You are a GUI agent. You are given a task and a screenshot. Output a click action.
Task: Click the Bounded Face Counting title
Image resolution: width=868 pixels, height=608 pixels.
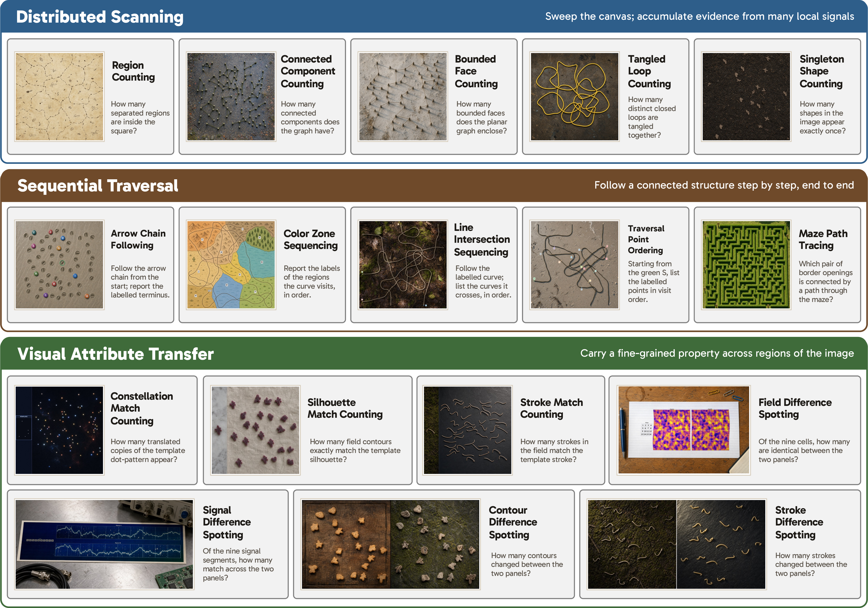476,71
